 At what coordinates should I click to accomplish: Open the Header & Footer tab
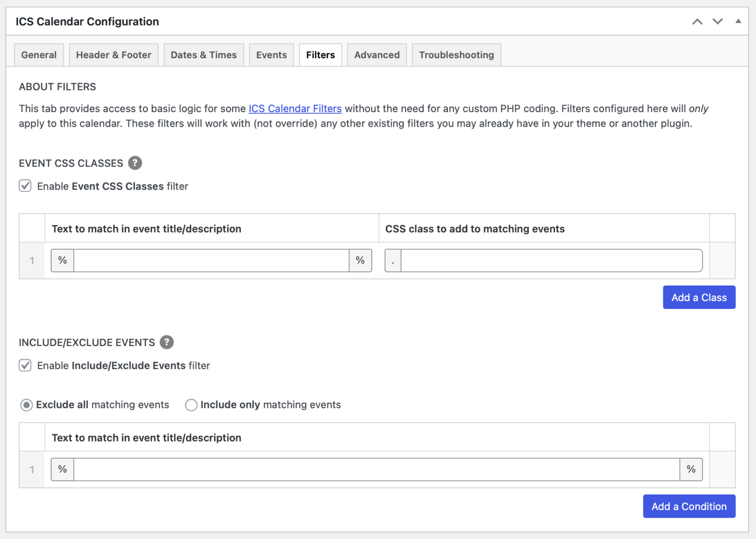(x=114, y=55)
